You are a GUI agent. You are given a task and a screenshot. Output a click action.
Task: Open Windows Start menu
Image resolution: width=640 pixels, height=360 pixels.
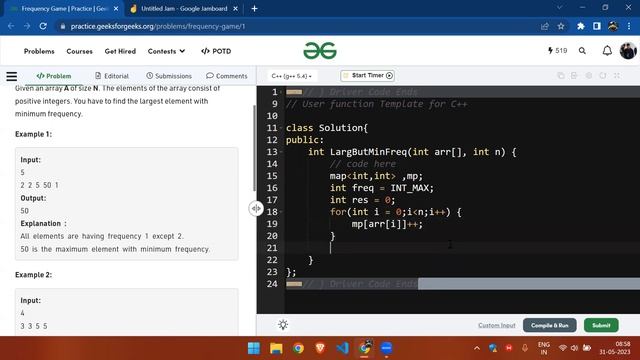point(254,348)
